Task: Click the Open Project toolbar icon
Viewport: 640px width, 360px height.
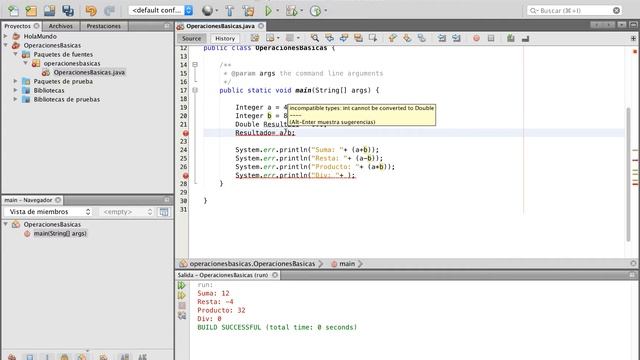Action: [49, 10]
